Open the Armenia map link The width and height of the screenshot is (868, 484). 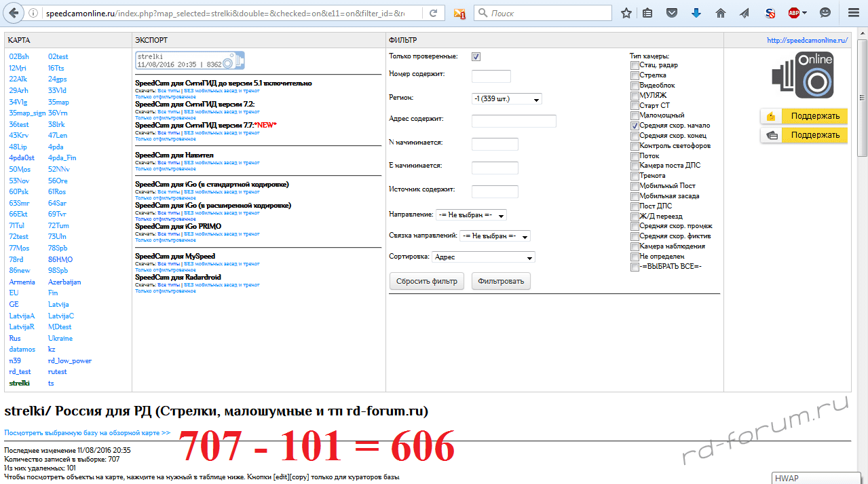pyautogui.click(x=22, y=282)
